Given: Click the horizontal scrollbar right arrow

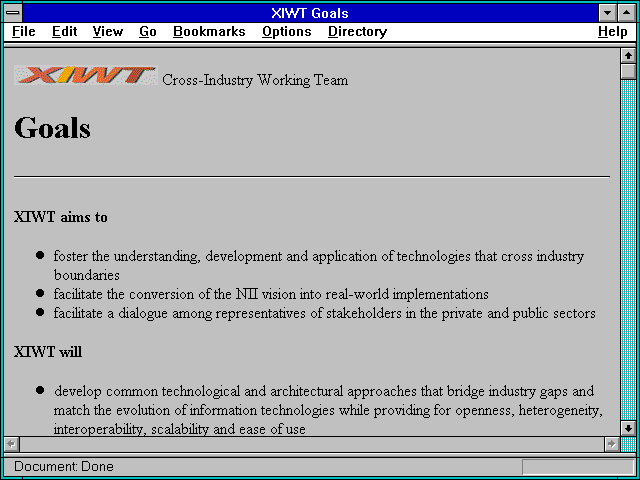Looking at the screenshot, I should (x=612, y=444).
